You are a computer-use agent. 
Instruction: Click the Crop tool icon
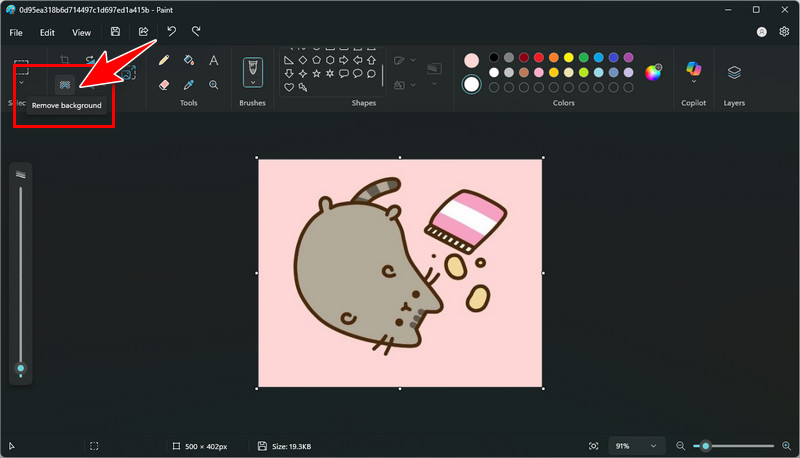tap(65, 59)
